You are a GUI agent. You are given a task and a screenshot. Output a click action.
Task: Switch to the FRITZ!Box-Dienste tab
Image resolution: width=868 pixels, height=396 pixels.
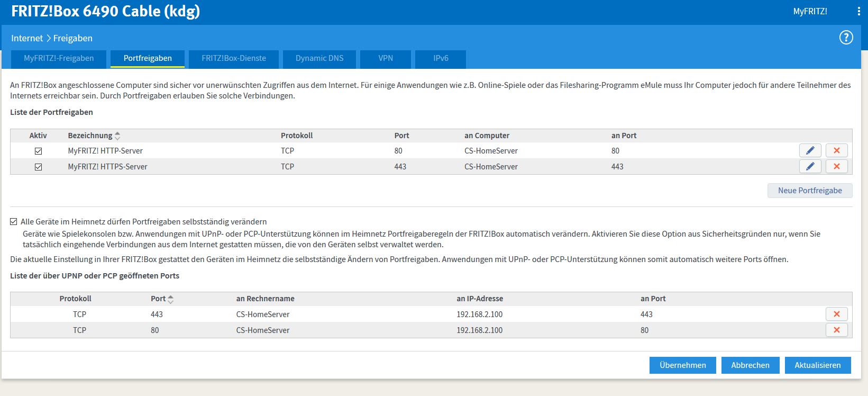tap(234, 59)
